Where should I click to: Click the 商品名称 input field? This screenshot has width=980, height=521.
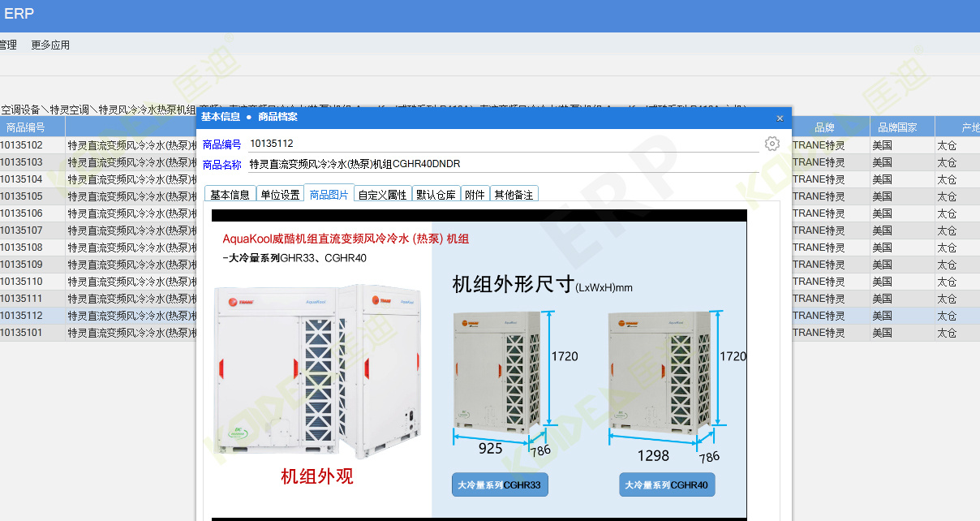click(x=503, y=164)
